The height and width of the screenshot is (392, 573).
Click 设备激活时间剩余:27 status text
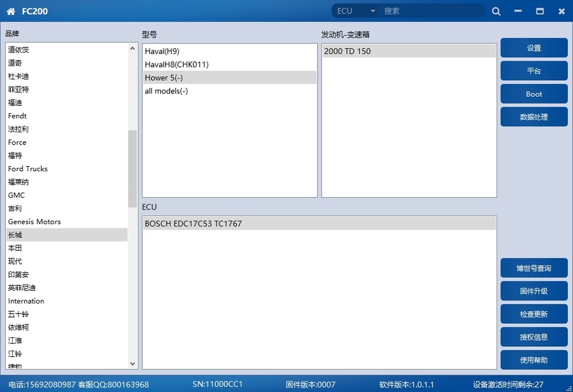coord(508,384)
